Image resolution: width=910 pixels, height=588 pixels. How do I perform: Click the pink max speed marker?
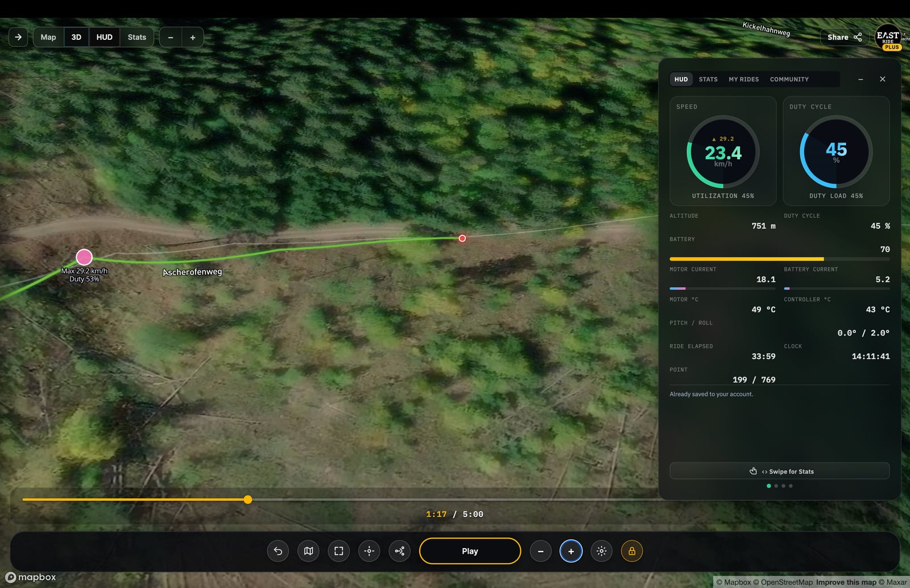coord(84,257)
